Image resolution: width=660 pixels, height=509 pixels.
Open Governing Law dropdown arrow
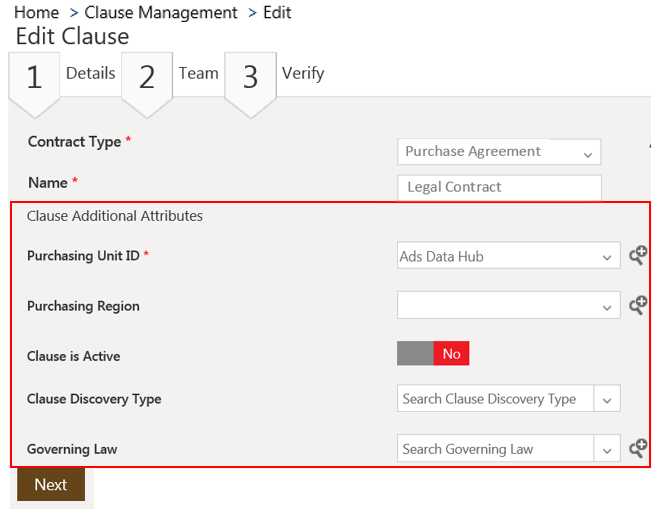pyautogui.click(x=607, y=449)
